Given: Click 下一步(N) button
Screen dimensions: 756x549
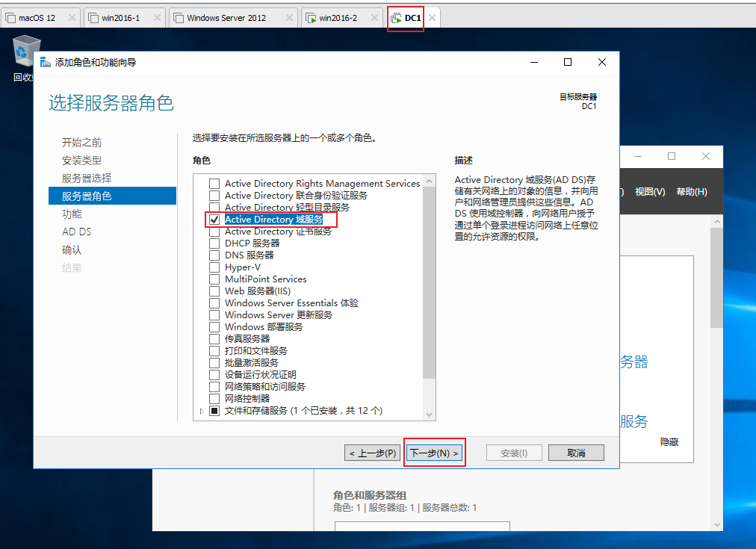Looking at the screenshot, I should coord(435,453).
